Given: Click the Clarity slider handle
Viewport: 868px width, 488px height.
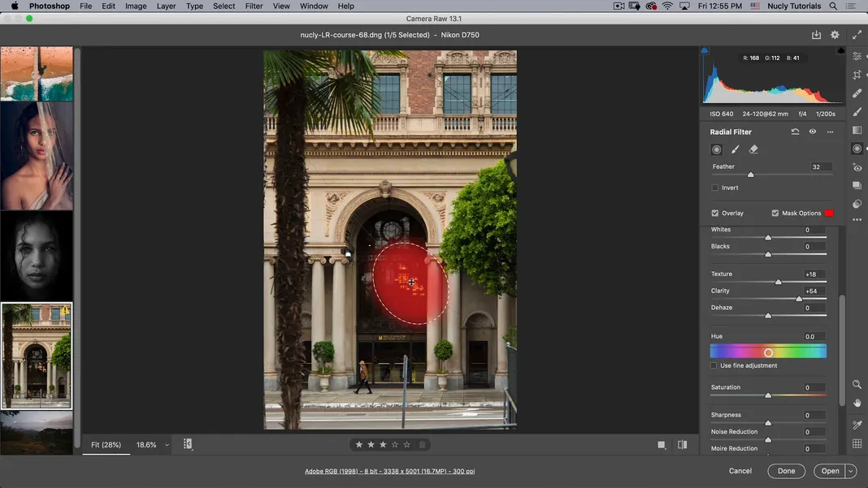Looking at the screenshot, I should tap(799, 299).
